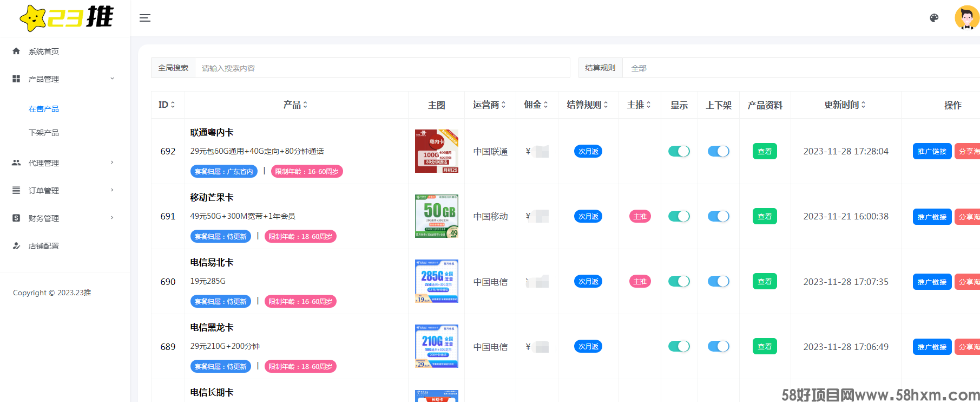Select description 19元285G

coord(208,281)
